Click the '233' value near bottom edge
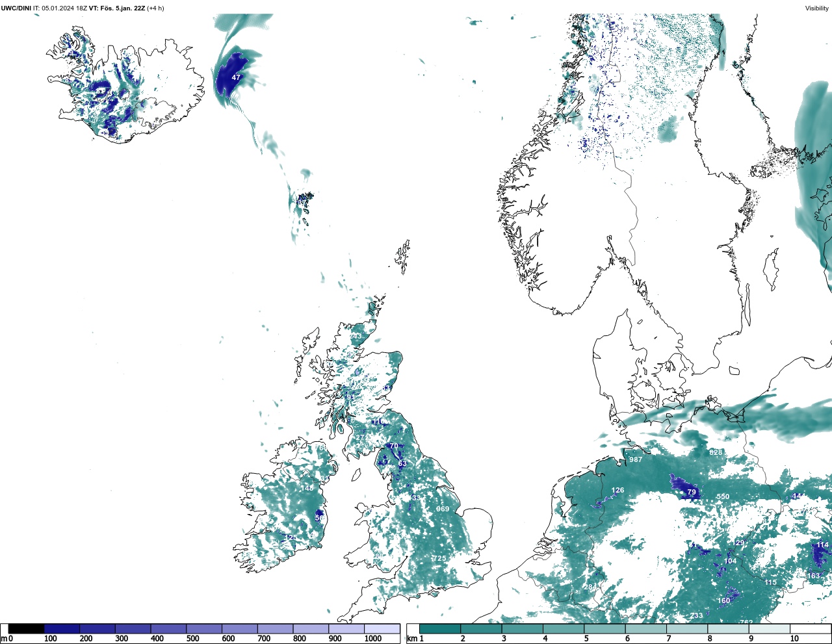The image size is (832, 644). (696, 615)
